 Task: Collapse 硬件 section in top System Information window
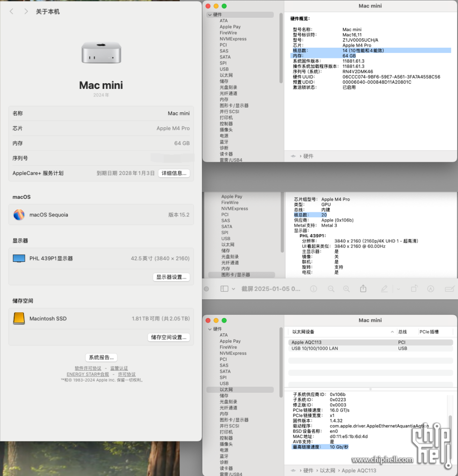(x=210, y=14)
